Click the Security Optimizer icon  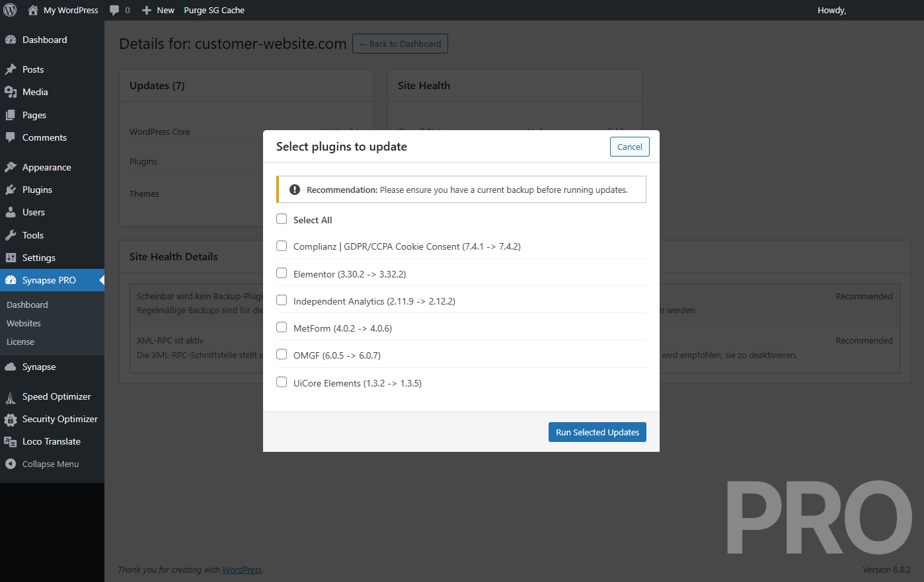11,419
